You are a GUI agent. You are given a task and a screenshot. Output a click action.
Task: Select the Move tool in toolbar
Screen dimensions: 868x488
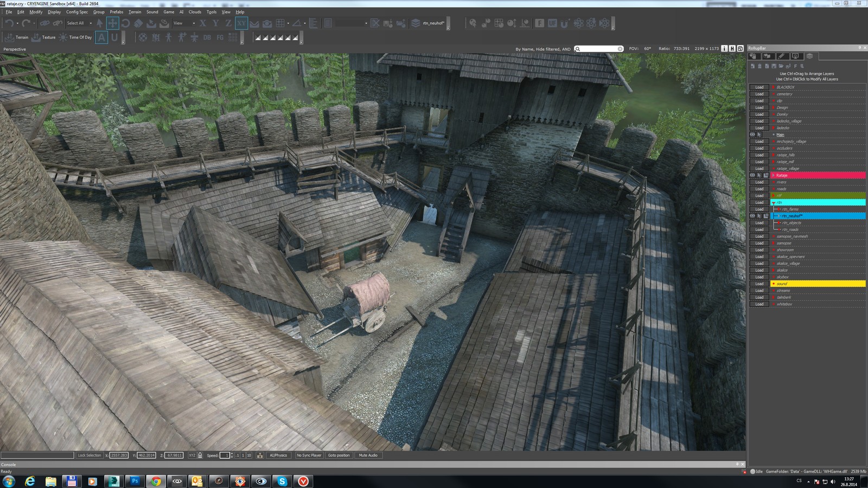(x=112, y=23)
